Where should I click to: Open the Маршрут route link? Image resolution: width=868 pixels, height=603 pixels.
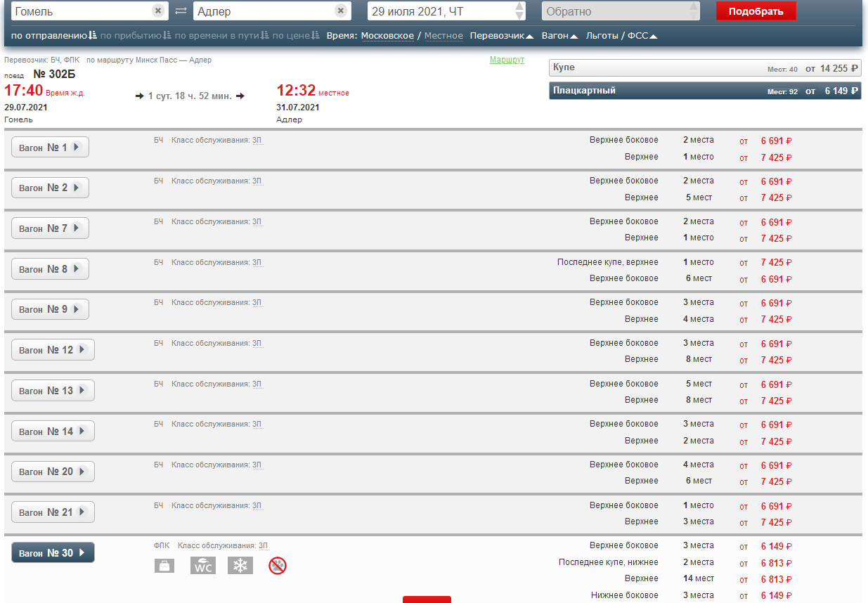(x=507, y=60)
